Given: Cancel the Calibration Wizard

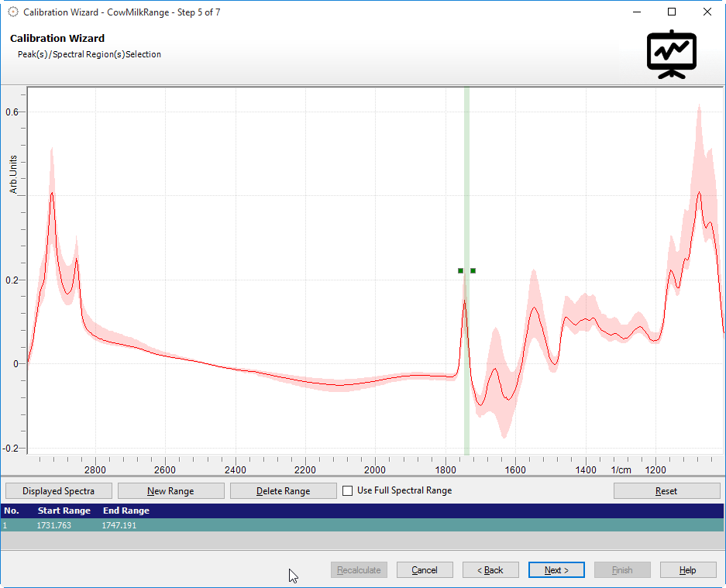Looking at the screenshot, I should pyautogui.click(x=425, y=570).
